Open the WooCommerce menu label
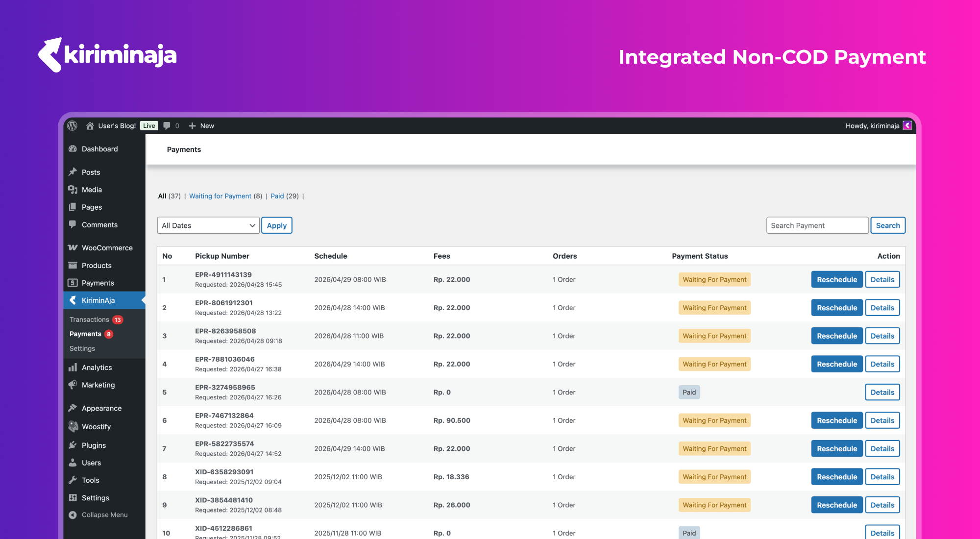The width and height of the screenshot is (980, 539). pyautogui.click(x=107, y=248)
